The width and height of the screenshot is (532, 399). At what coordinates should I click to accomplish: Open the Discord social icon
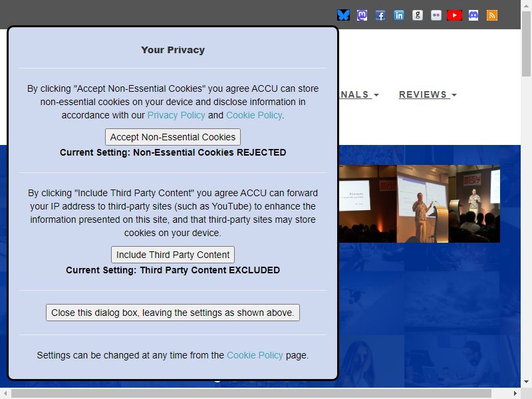point(473,15)
